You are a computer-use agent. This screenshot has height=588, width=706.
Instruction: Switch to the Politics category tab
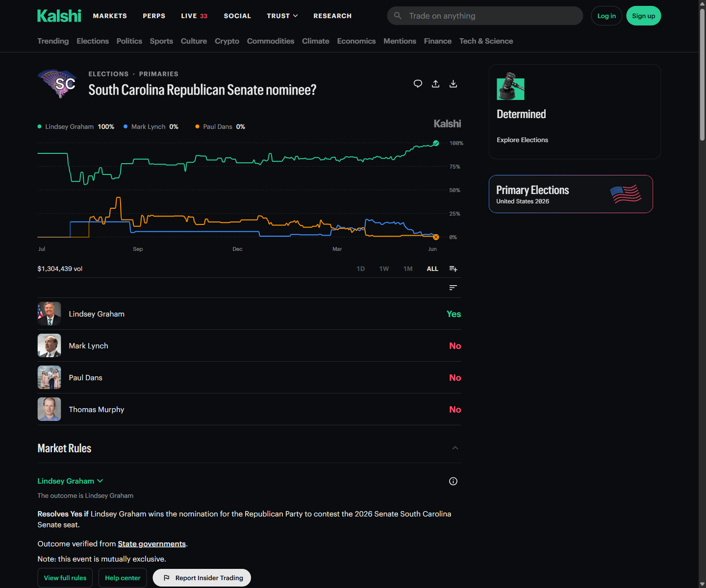129,41
